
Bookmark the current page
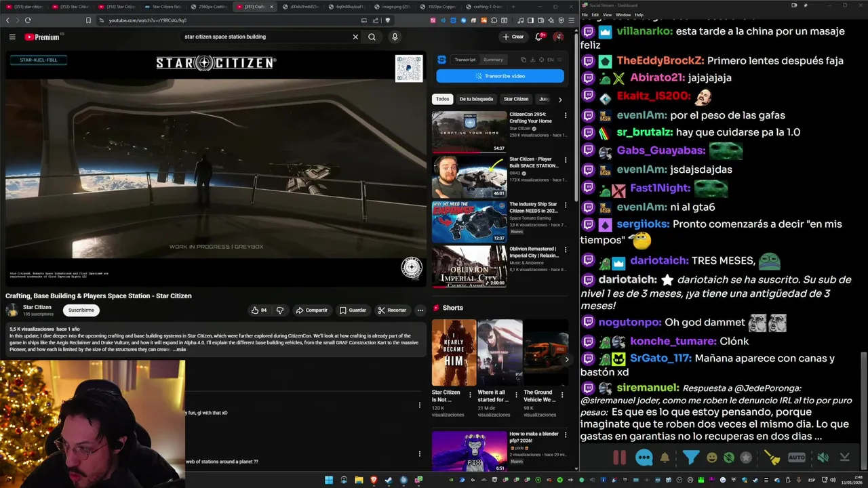[88, 20]
